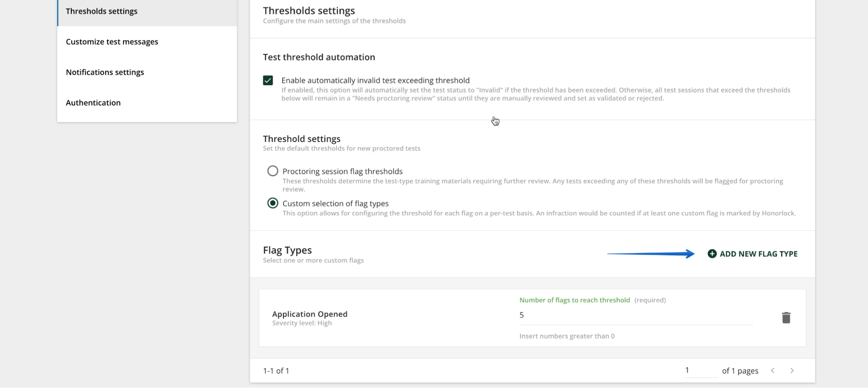868x388 pixels.
Task: Click the Application Opened flag name
Action: coord(310,314)
